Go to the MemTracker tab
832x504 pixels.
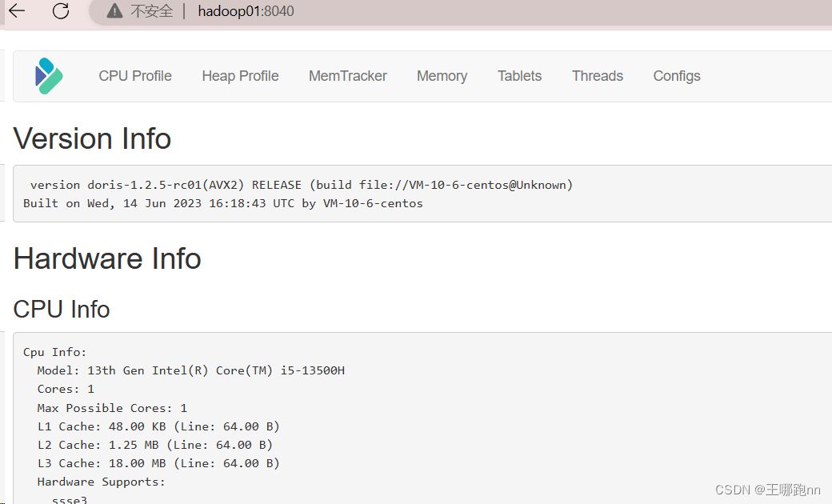(348, 76)
